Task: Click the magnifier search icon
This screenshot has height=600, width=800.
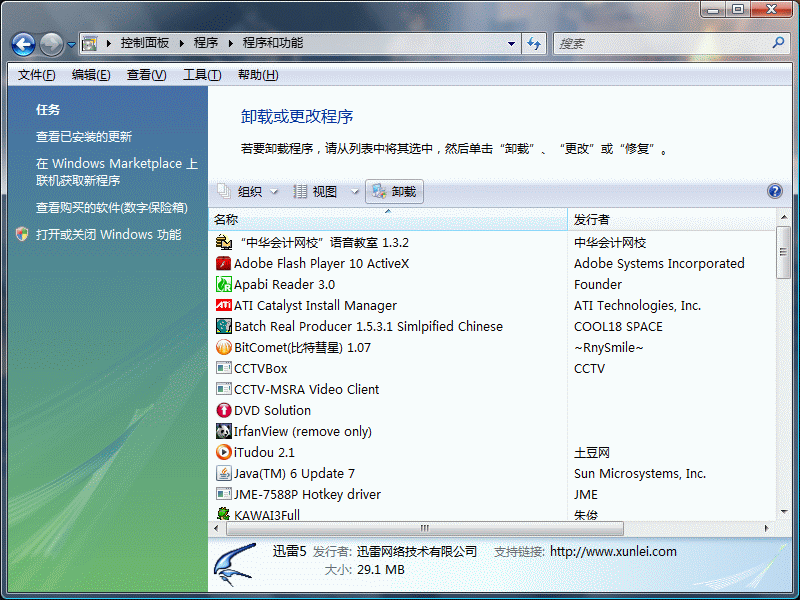Action: click(x=778, y=43)
